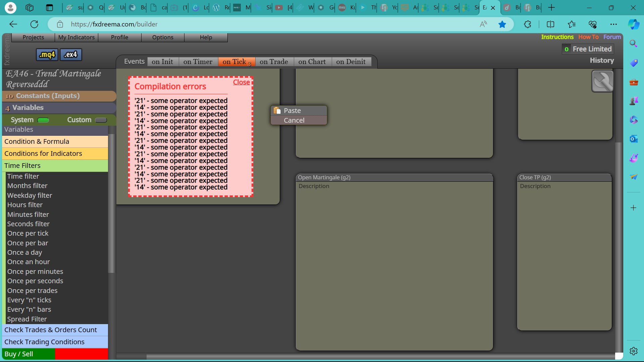Click the block list vertical scrollbar
This screenshot has height=362, width=644.
coord(111,203)
